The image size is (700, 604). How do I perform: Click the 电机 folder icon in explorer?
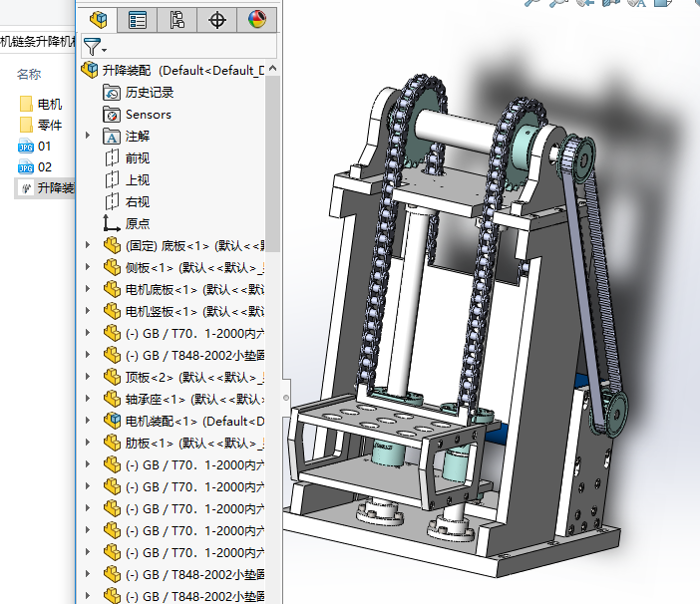(x=26, y=104)
